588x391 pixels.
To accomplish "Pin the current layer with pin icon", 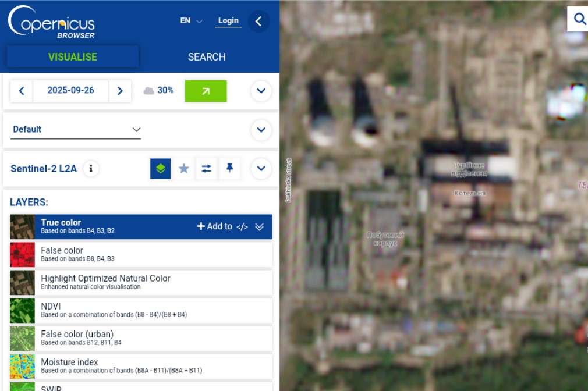I will 229,169.
